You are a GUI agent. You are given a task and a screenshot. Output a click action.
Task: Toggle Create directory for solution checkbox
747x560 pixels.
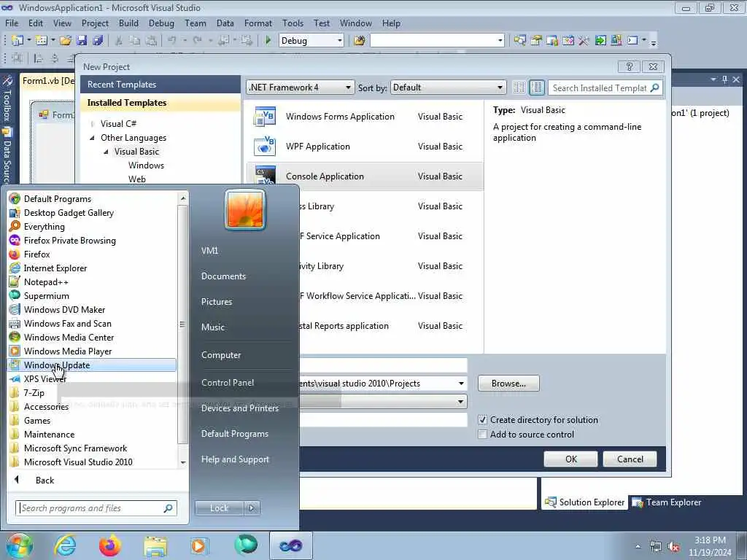pyautogui.click(x=483, y=420)
